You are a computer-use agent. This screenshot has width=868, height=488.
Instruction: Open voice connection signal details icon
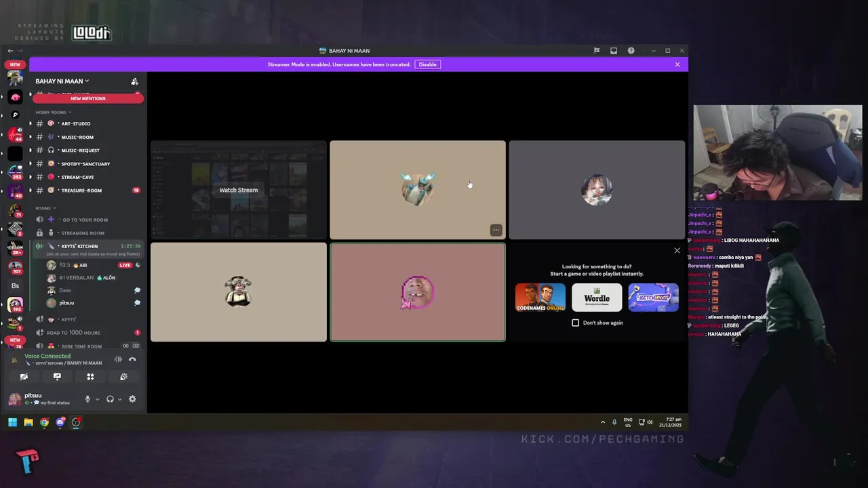tap(14, 360)
